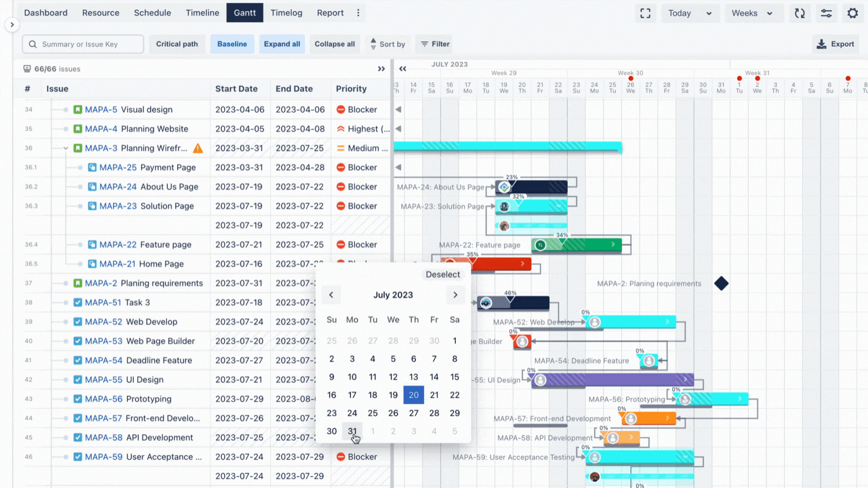Switch to the Timelog tab
The image size is (868, 488).
coord(286,13)
